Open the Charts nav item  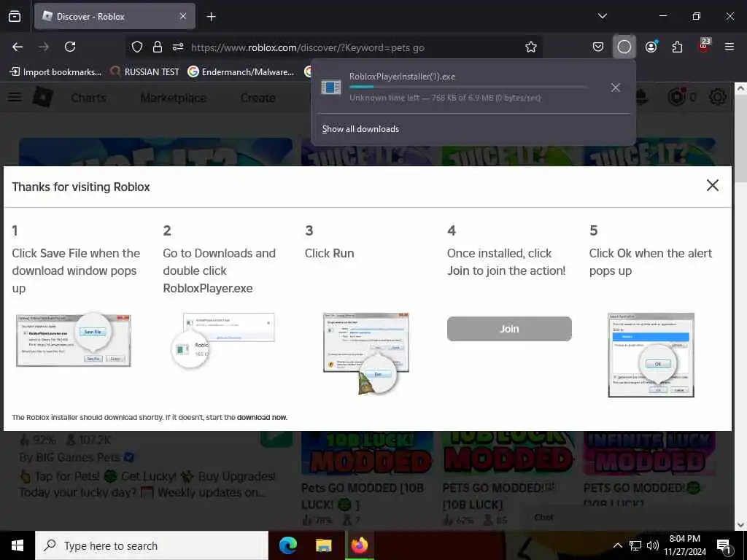click(x=88, y=98)
